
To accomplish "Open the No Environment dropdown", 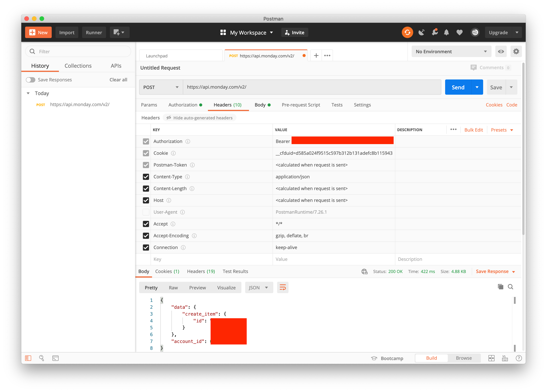I will 451,52.
